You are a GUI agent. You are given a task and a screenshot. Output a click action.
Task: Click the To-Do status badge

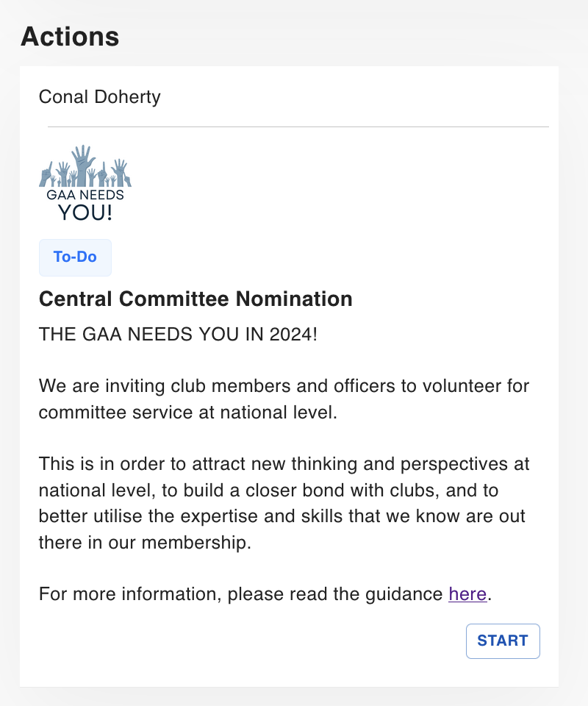(x=75, y=257)
